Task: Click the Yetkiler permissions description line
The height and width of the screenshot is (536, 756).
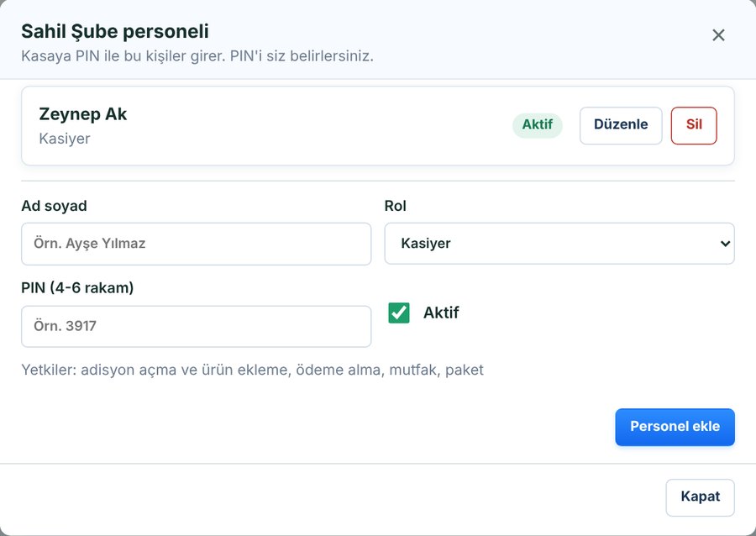Action: click(x=252, y=370)
